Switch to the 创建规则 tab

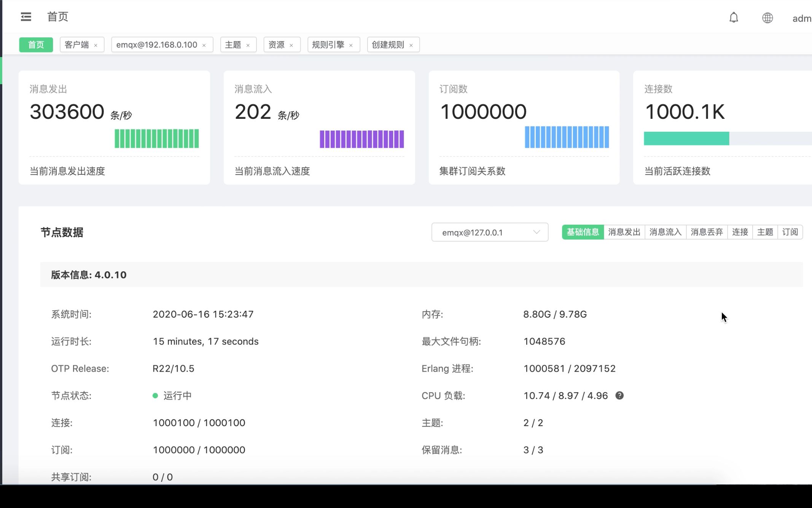[x=388, y=45]
